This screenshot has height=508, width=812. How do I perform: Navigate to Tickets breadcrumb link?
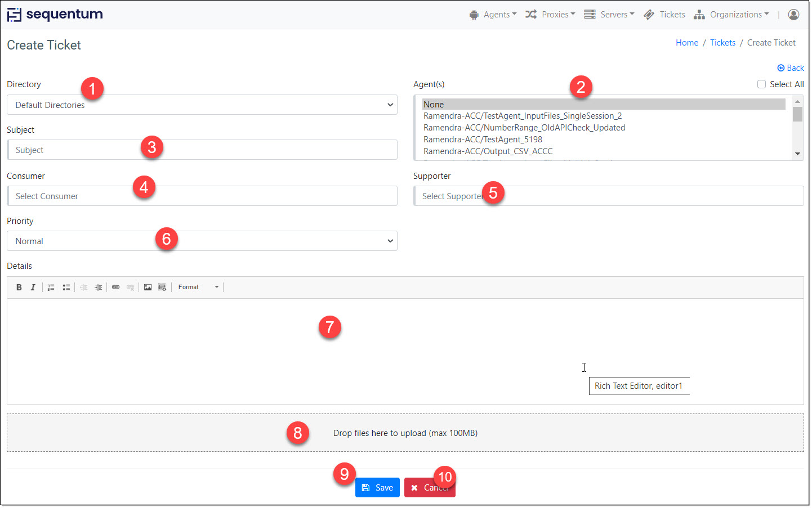722,43
